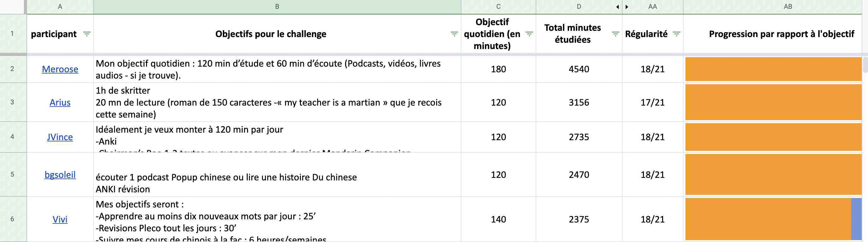The image size is (868, 242).
Task: Click blue segment of Vivi's progress bar
Action: (x=856, y=219)
